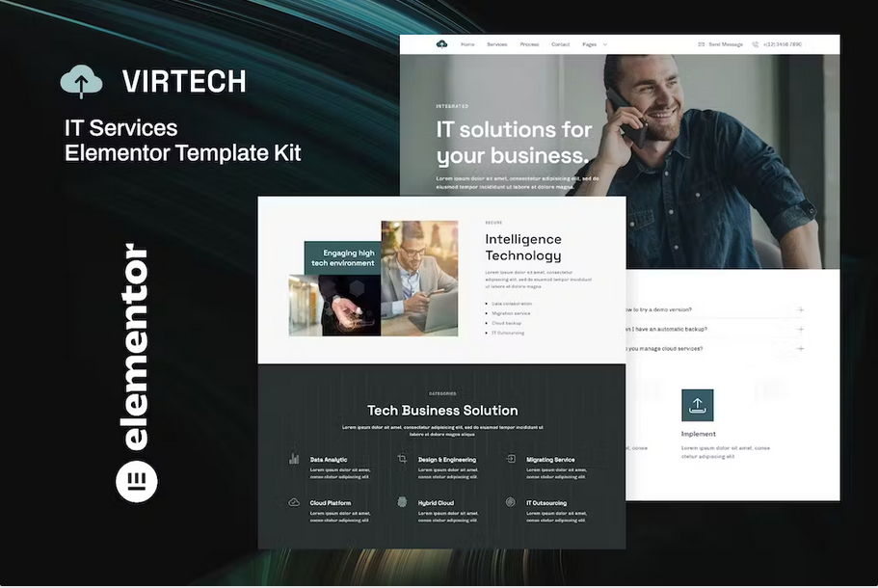The image size is (878, 588).
Task: Click the IT Outsourcing circular icon
Action: tap(511, 503)
